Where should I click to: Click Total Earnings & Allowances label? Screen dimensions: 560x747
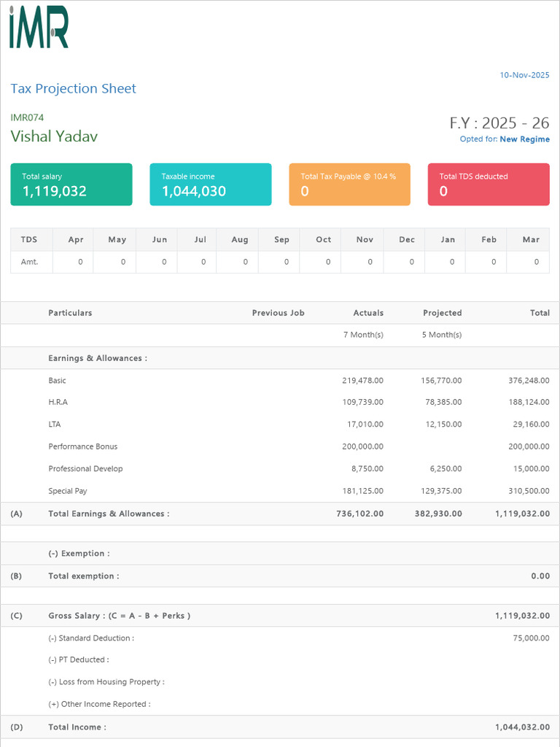[109, 514]
